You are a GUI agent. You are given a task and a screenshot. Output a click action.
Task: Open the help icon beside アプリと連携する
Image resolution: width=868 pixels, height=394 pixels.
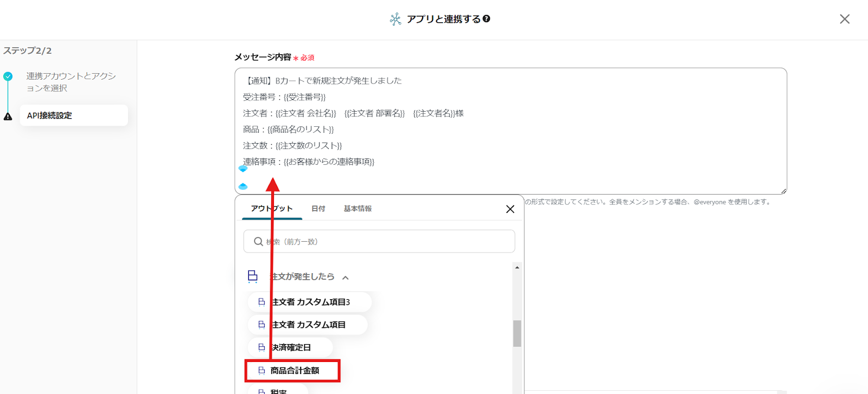(487, 19)
